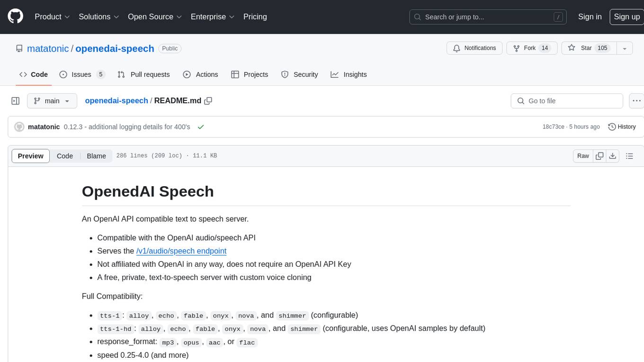
Task: Open the openedai-speech repository title link
Action: click(115, 48)
